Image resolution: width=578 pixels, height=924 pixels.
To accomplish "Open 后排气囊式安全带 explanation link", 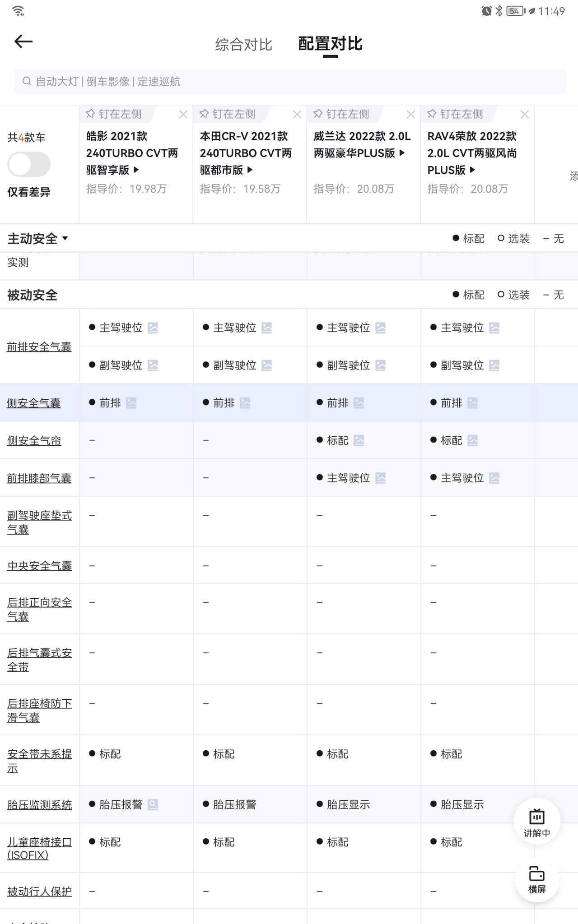I will pyautogui.click(x=39, y=660).
